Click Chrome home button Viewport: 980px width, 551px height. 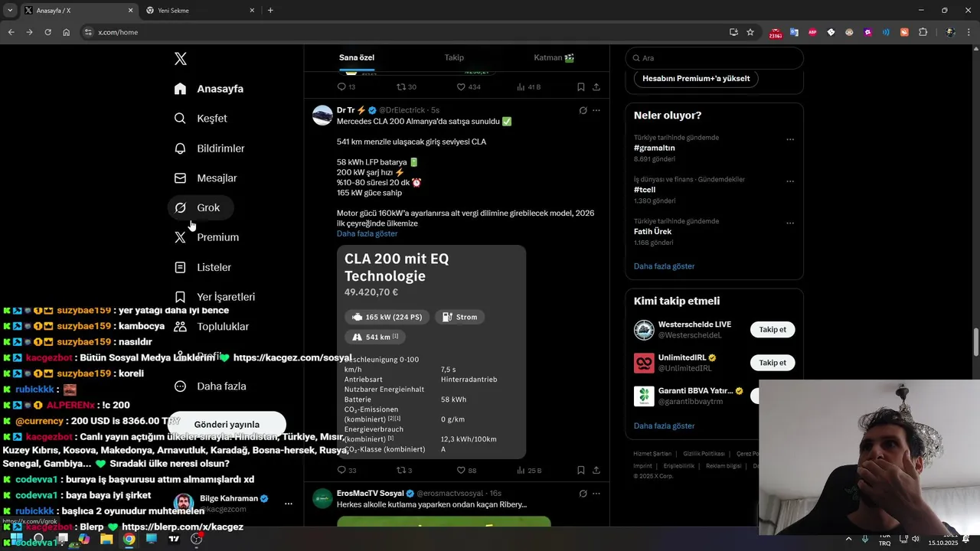pos(66,32)
